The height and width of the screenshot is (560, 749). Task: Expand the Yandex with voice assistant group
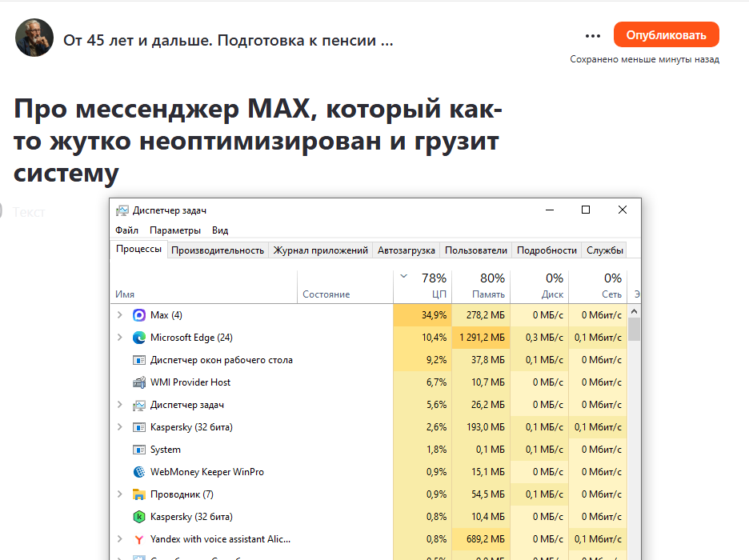[120, 539]
